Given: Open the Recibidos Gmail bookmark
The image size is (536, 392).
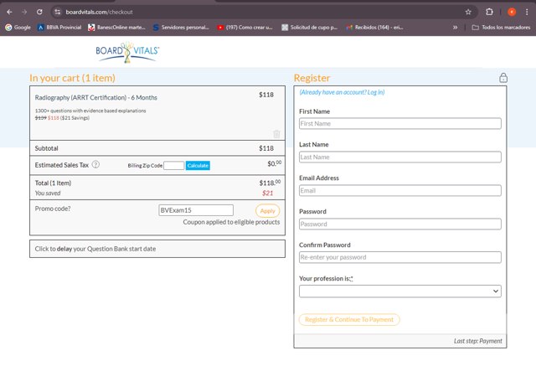Looking at the screenshot, I should click(x=374, y=28).
